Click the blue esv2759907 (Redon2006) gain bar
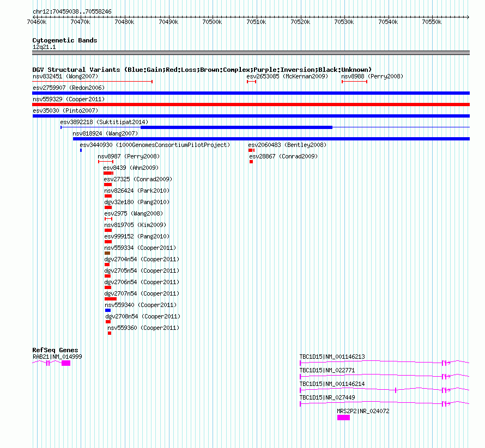Screen dimensions: 485x448 tap(251, 93)
